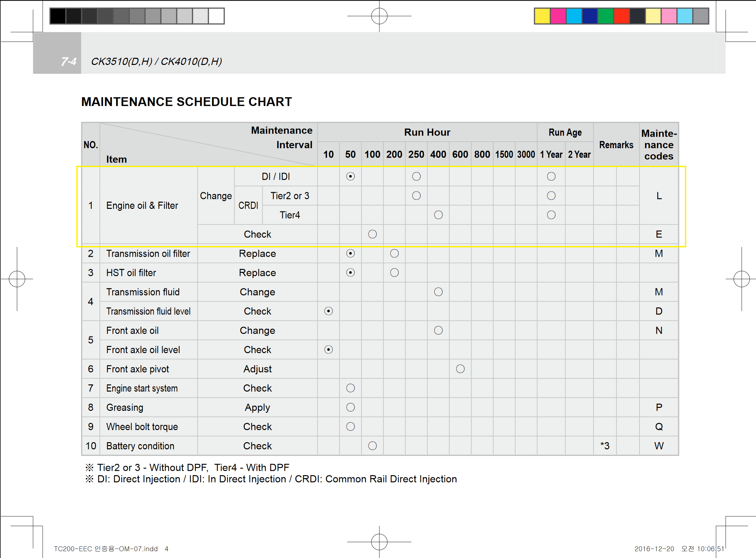The image size is (756, 558).
Task: Click the Tier2 or 3 - Without DPF footnote
Action: point(187,468)
